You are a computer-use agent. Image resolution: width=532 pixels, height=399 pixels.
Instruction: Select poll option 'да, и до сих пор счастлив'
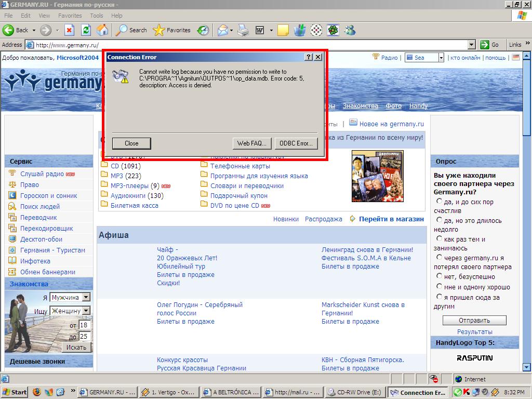click(x=439, y=201)
